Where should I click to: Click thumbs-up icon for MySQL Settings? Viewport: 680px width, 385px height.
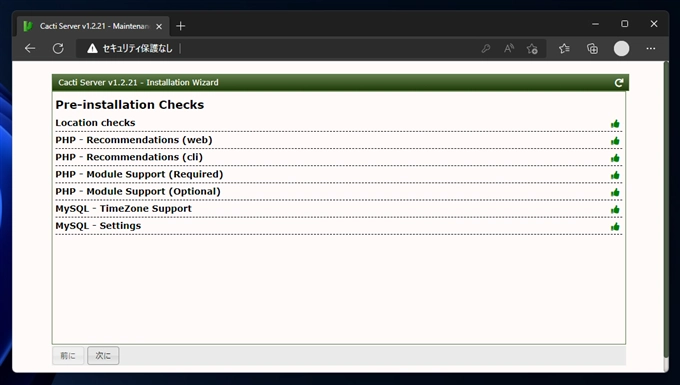(x=615, y=227)
